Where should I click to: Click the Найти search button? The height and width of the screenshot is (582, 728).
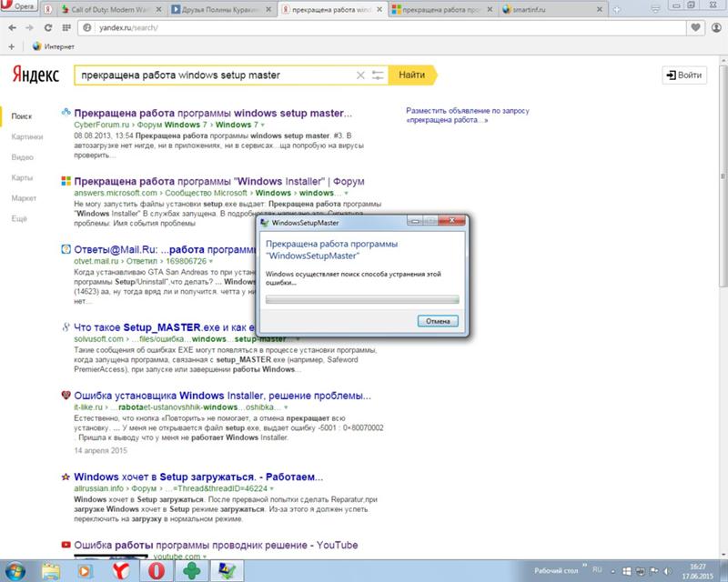pos(412,75)
